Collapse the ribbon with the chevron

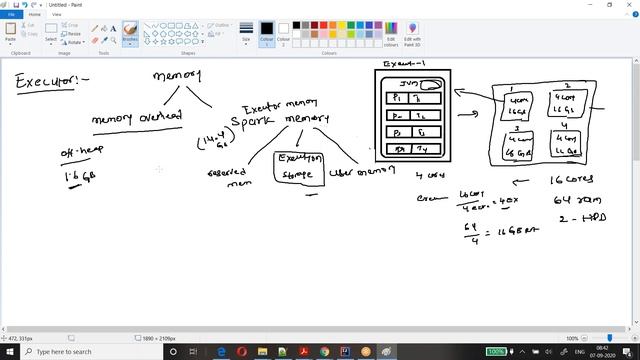point(627,14)
